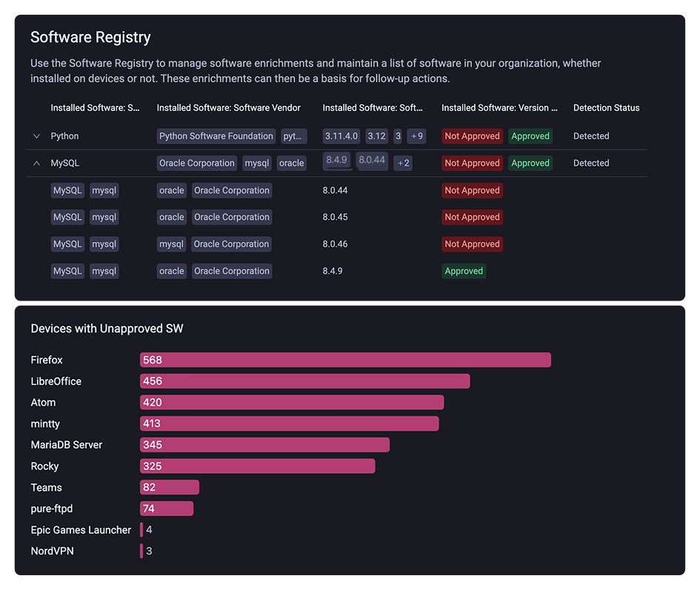
Task: Click Python row Not Approved badge
Action: tap(473, 136)
